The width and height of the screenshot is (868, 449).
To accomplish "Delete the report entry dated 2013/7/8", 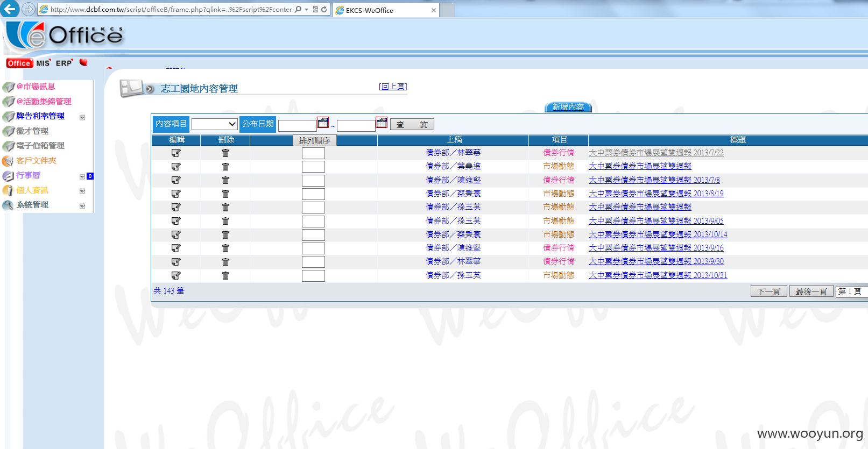I will [225, 180].
